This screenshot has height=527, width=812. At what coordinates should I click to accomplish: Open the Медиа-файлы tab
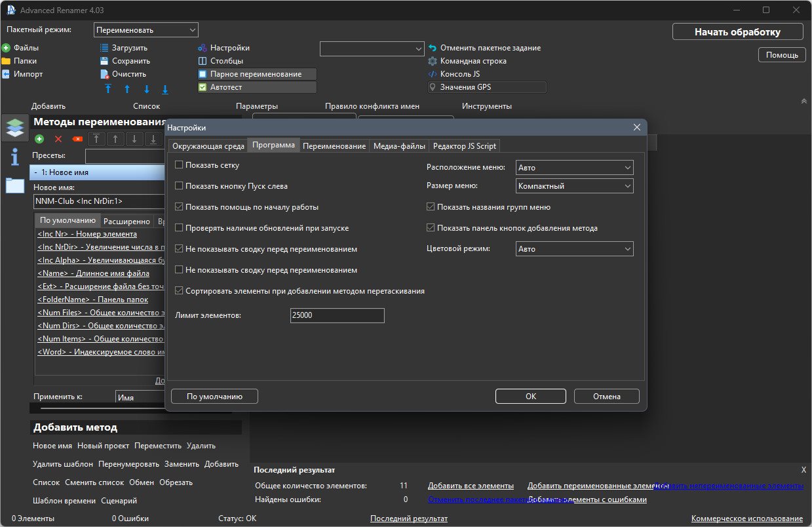pos(399,146)
